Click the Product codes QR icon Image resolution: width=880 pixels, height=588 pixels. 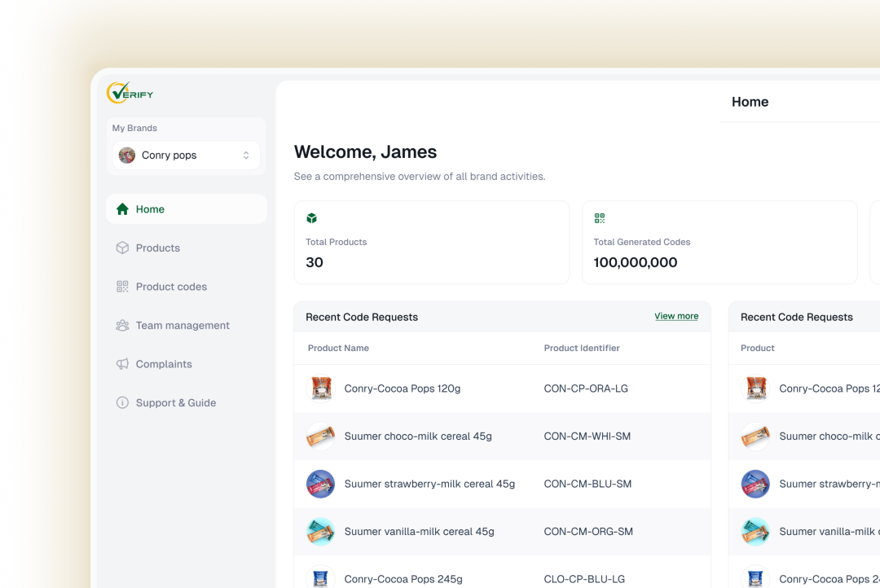[122, 287]
